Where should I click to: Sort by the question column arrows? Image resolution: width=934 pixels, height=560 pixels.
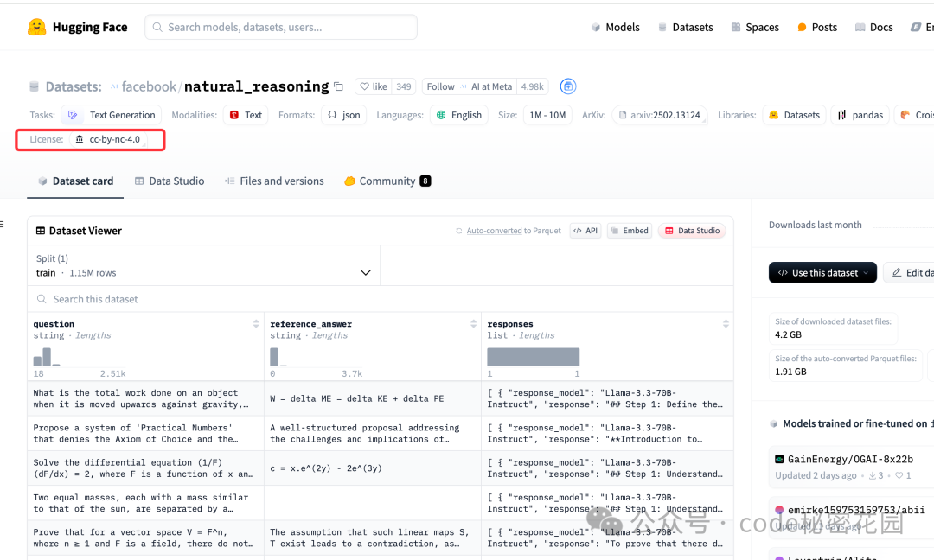point(256,324)
